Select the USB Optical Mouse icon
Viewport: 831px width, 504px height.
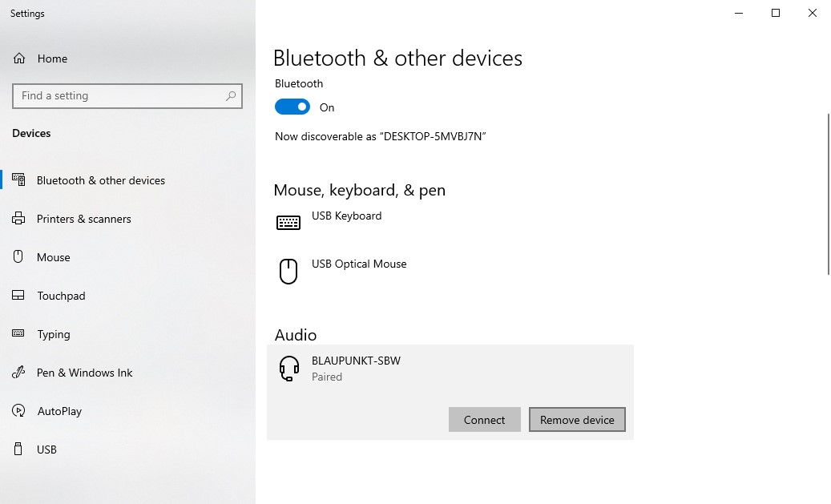[x=288, y=272]
